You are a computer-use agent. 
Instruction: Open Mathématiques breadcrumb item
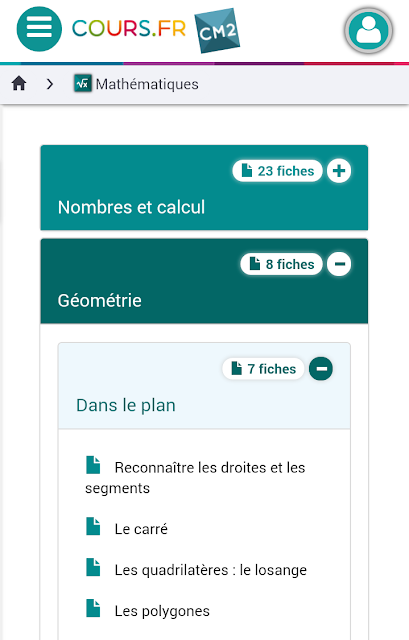[x=147, y=84]
